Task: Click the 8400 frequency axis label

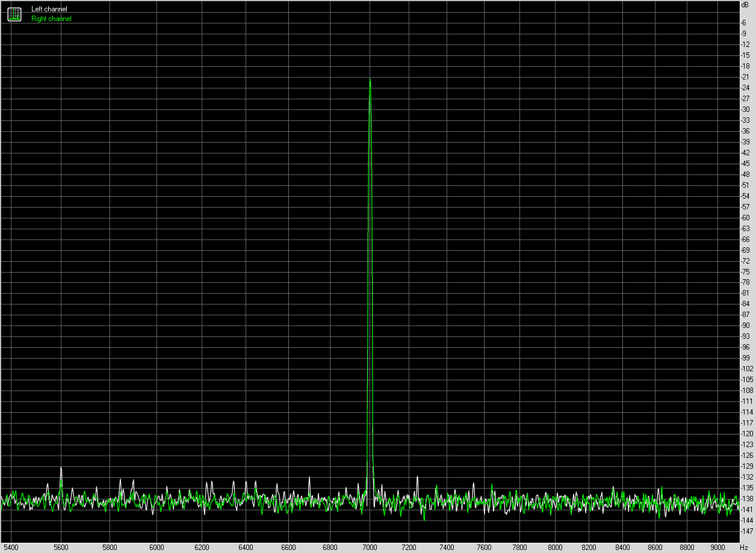Action: pyautogui.click(x=622, y=547)
